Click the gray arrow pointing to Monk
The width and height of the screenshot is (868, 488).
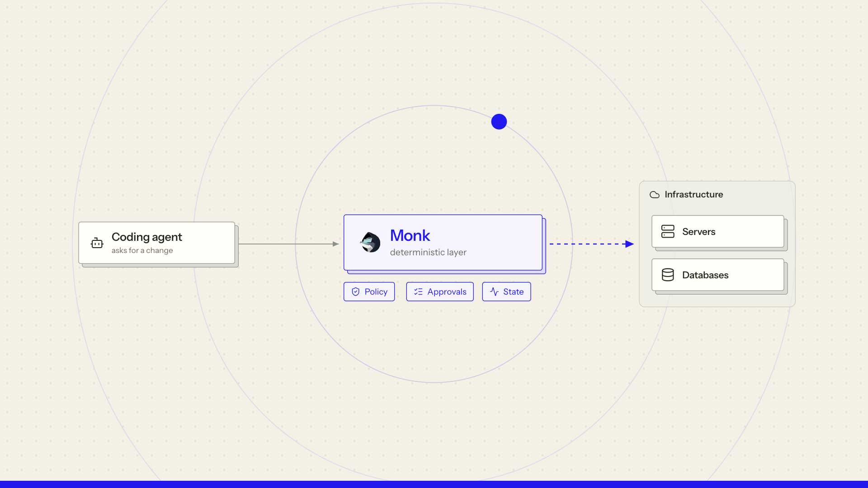click(x=288, y=244)
